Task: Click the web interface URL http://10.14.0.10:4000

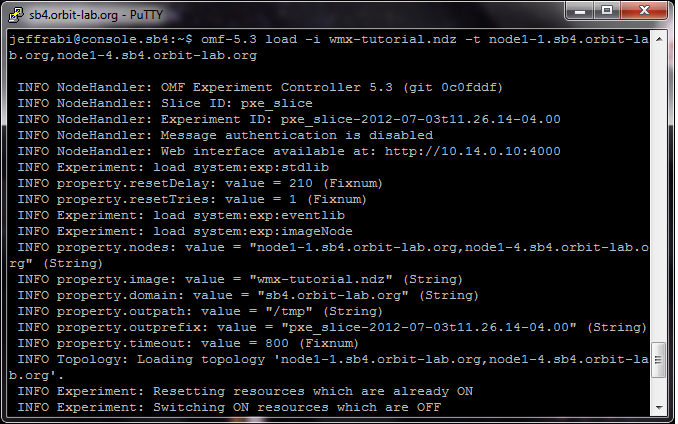Action: pyautogui.click(x=473, y=151)
